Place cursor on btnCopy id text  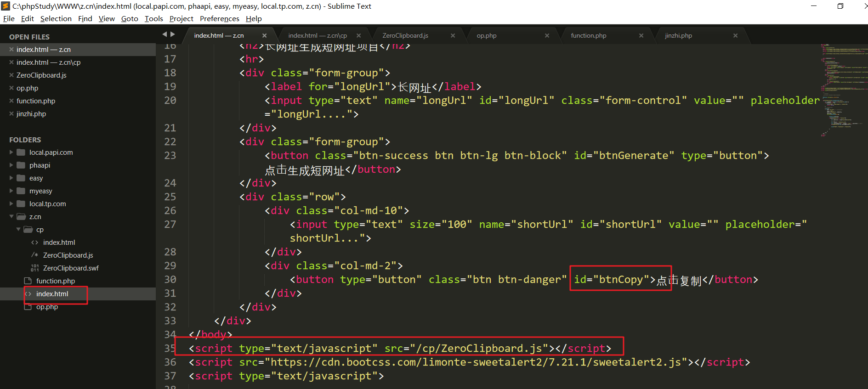pyautogui.click(x=620, y=279)
